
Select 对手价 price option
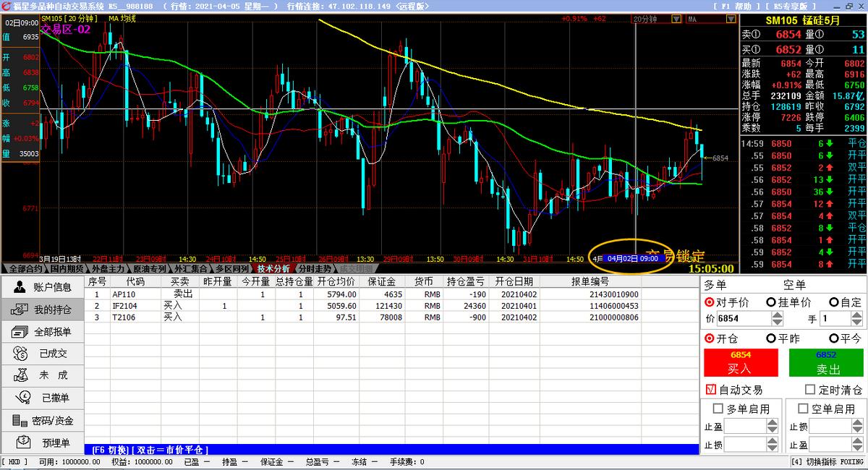pos(727,302)
